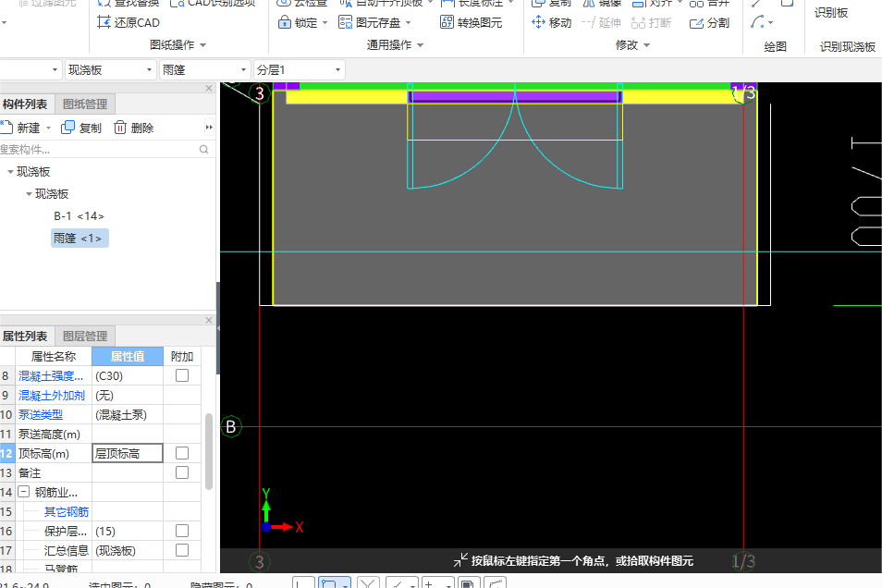Click the (15) cover value cell
Screen dimensions: 882x588
128,531
